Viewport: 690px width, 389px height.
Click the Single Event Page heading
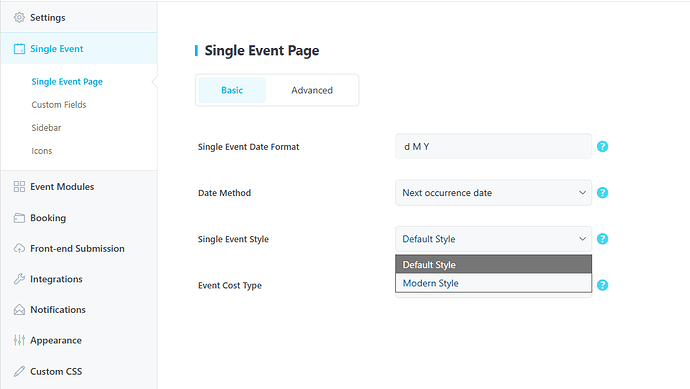[x=262, y=51]
